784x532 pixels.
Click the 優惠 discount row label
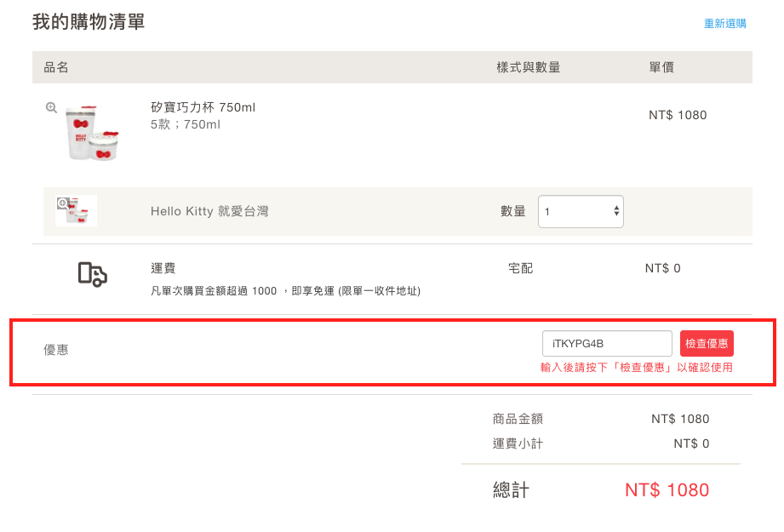click(56, 350)
